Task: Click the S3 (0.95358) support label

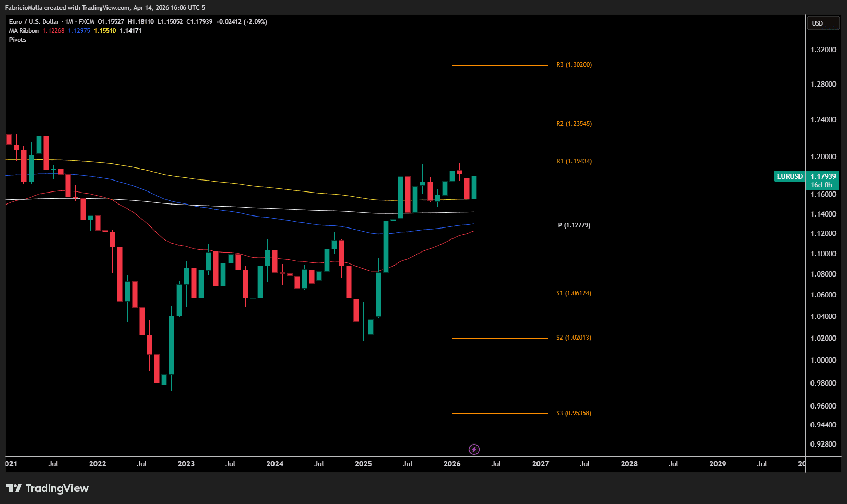Action: coord(574,413)
